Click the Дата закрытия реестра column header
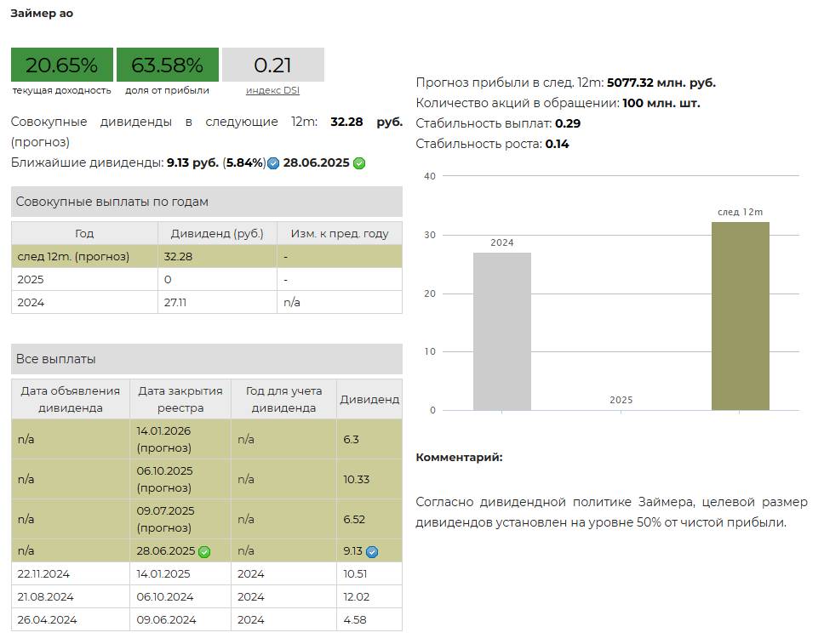This screenshot has width=824, height=644. [x=180, y=399]
